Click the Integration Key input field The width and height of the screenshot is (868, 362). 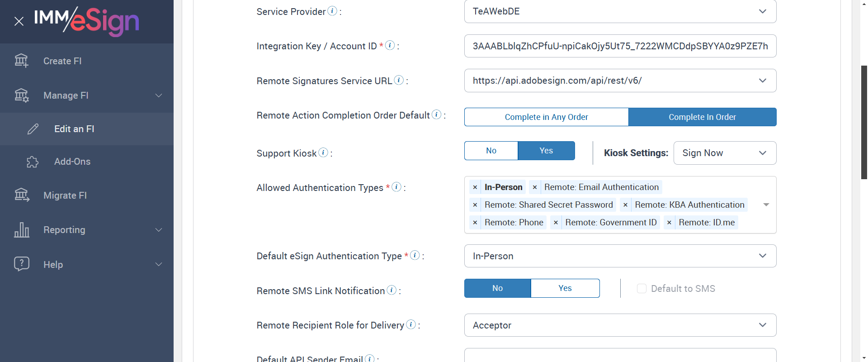[x=620, y=46]
